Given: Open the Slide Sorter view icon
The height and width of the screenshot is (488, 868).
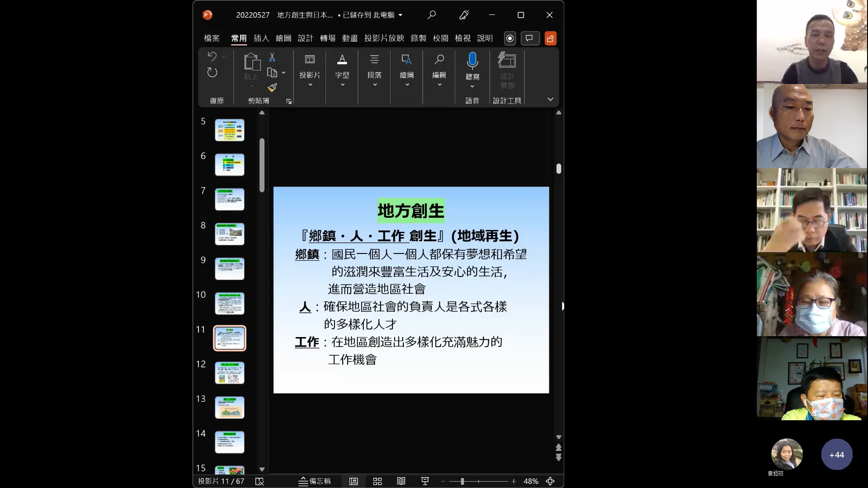Looking at the screenshot, I should (x=377, y=481).
